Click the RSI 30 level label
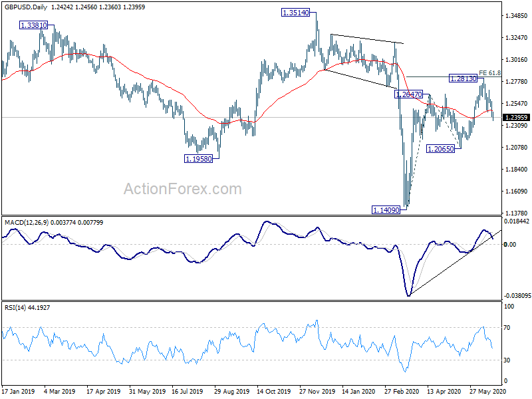This screenshot has height=399, width=532. (x=507, y=360)
